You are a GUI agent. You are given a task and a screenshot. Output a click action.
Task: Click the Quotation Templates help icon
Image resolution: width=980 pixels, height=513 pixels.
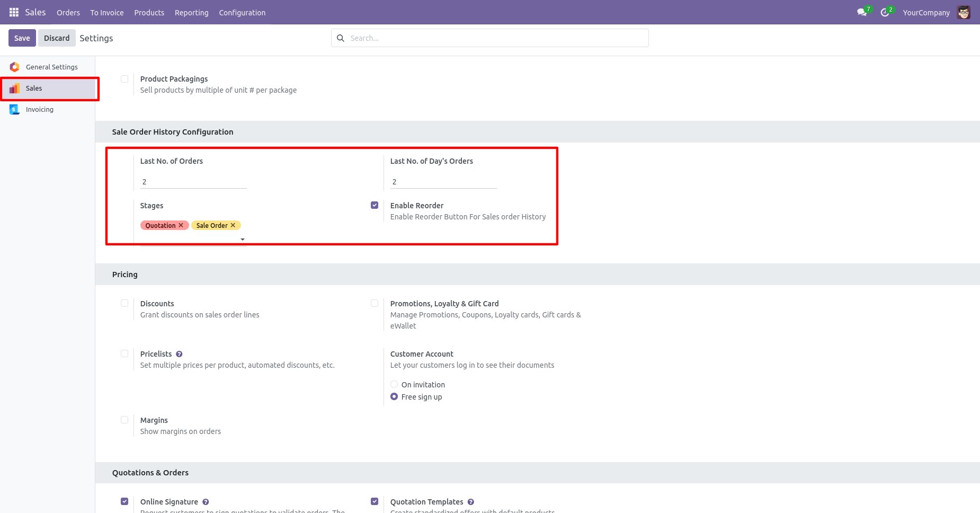pos(471,502)
